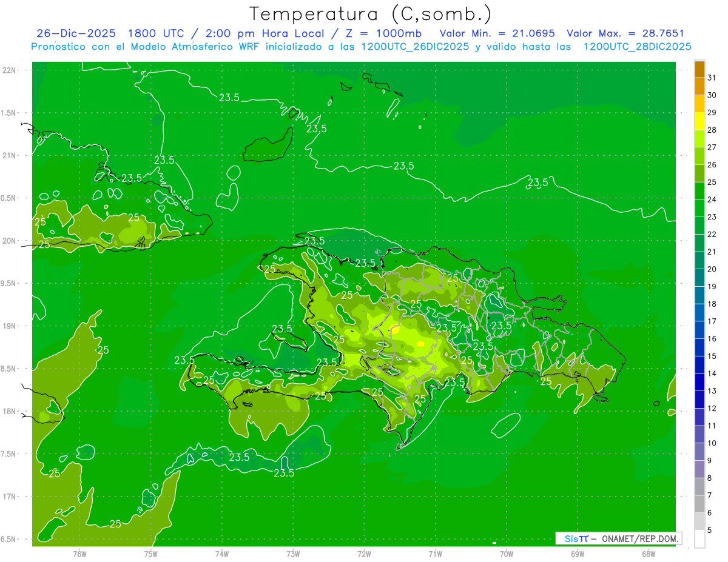Click the "72W" longitude axis label

tap(365, 554)
